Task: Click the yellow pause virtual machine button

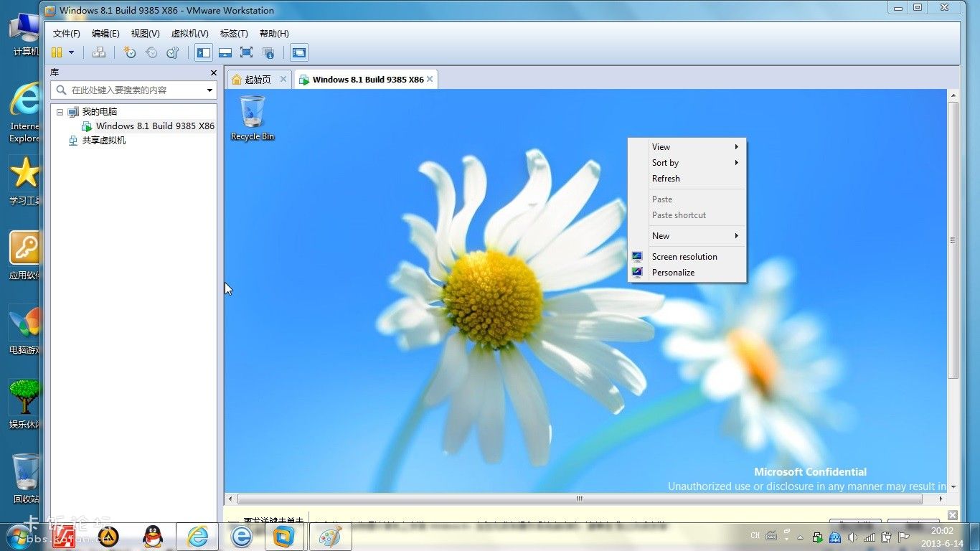Action: (x=57, y=52)
